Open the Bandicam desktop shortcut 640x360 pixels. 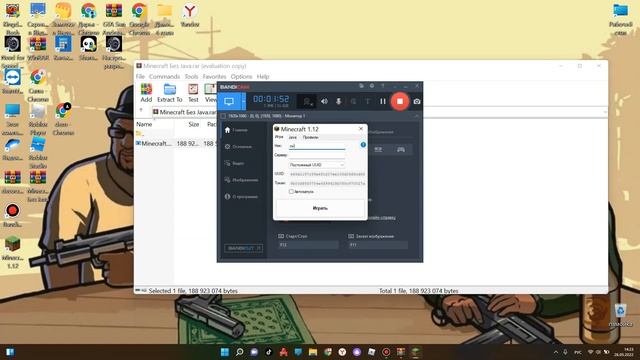point(13,216)
